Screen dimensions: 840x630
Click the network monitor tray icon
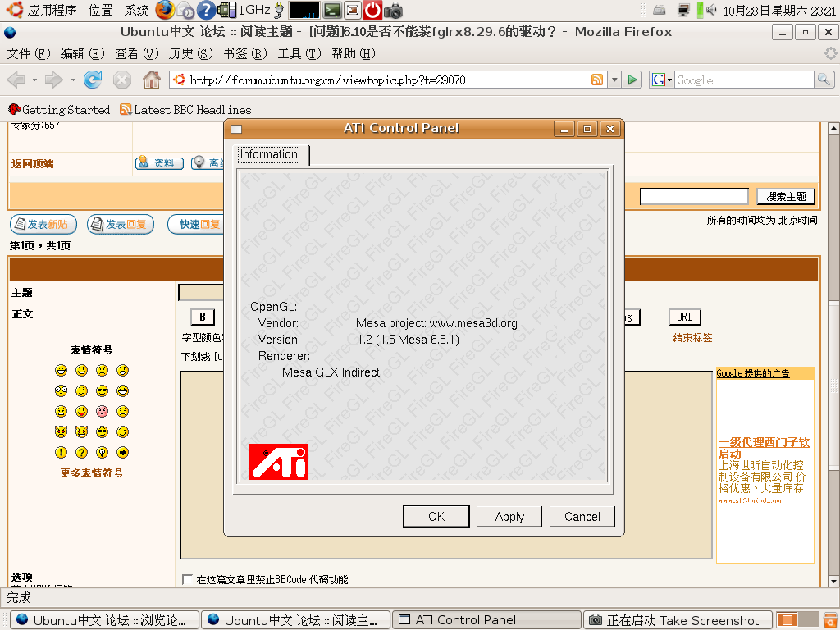(683, 10)
